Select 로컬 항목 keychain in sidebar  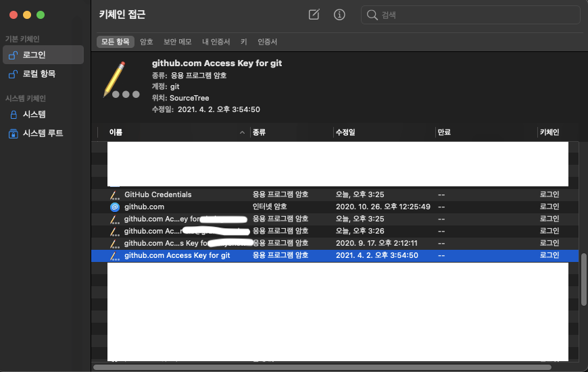coord(43,74)
